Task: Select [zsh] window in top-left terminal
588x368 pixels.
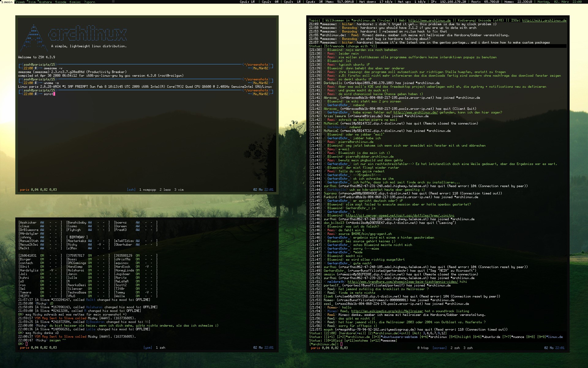Action: point(131,190)
